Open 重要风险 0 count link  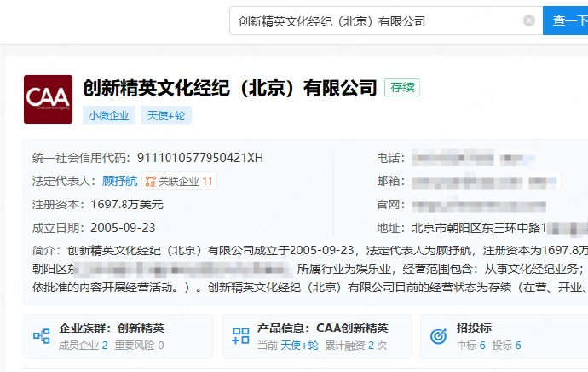click(139, 346)
